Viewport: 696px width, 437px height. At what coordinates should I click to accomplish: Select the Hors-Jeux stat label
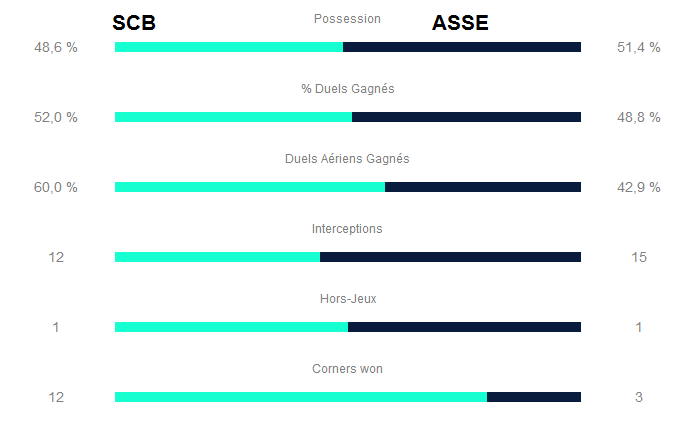347,299
